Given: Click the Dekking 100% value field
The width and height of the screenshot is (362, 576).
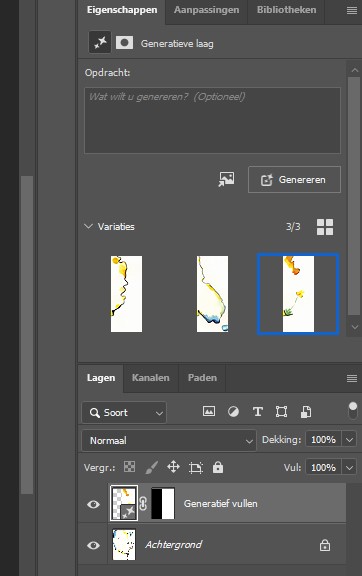Looking at the screenshot, I should point(323,439).
